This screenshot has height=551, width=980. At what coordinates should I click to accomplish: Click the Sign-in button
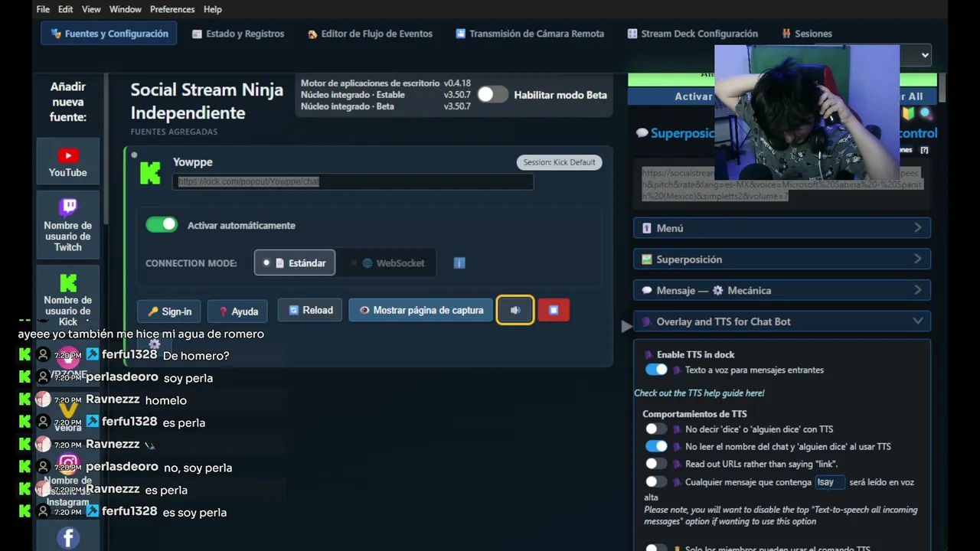pos(169,311)
